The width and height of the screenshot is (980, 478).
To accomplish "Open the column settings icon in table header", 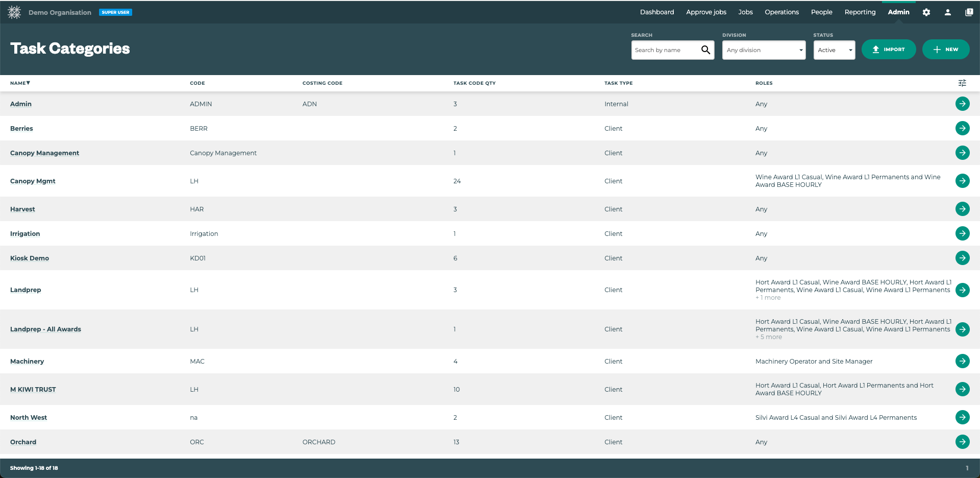I will tap(963, 83).
